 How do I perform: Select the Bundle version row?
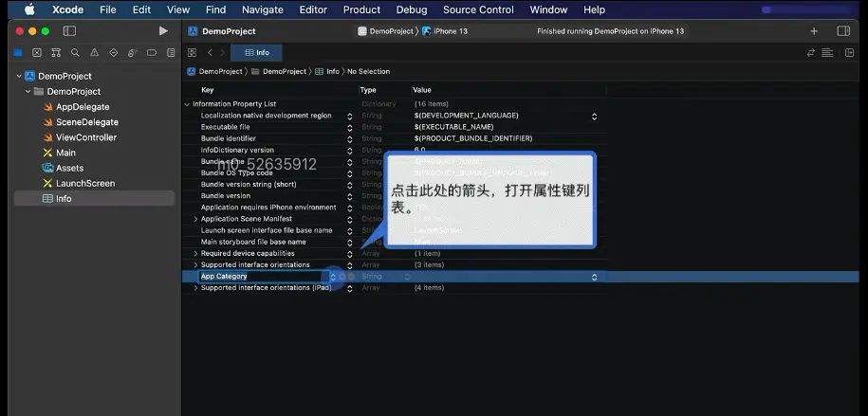(x=394, y=196)
